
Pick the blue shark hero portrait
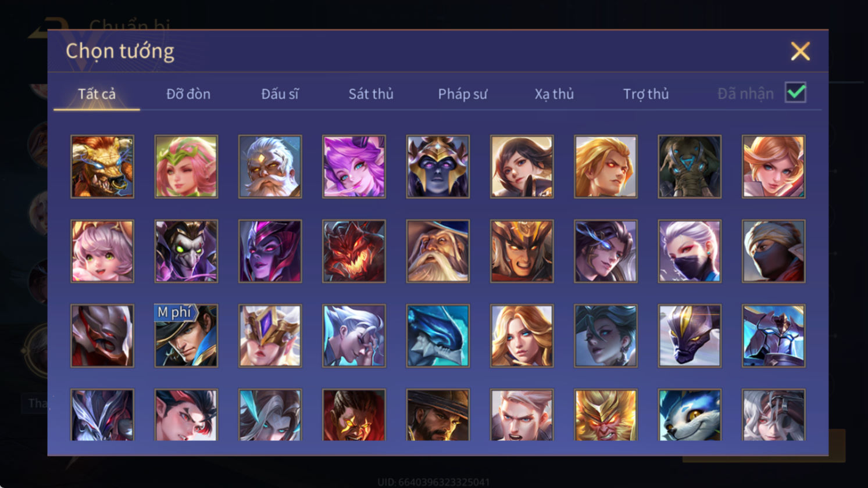[438, 336]
